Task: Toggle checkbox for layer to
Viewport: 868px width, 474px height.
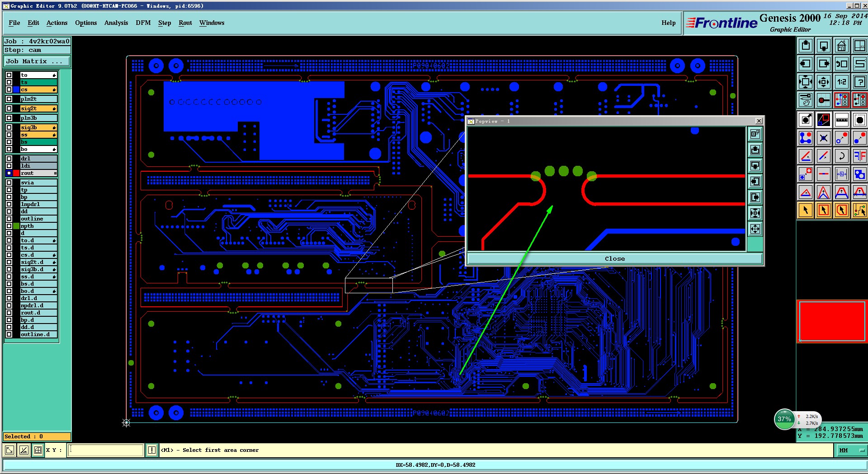Action: (x=9, y=75)
